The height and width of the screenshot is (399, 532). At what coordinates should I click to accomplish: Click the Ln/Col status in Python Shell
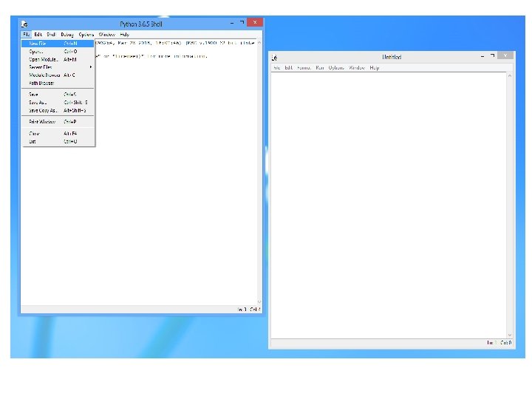click(249, 310)
